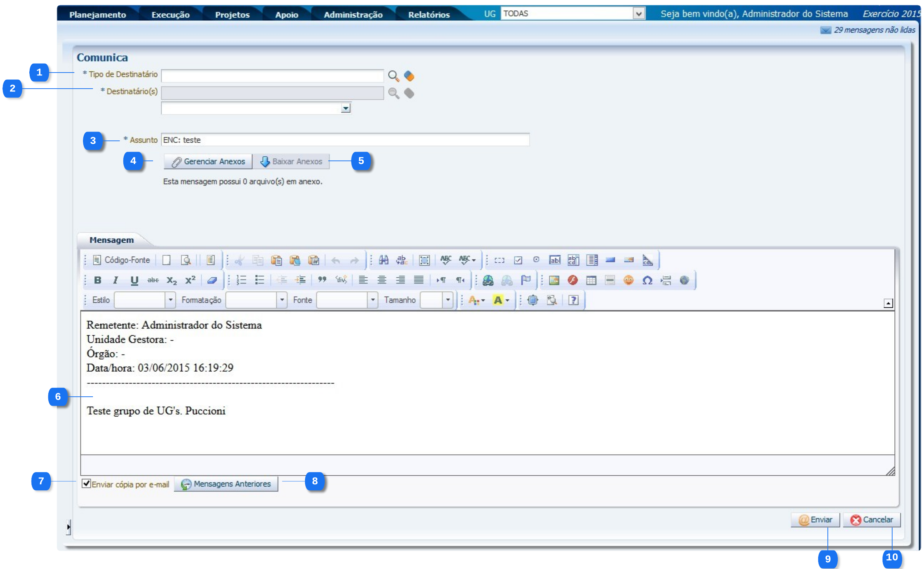Open the Administração menu
The height and width of the screenshot is (569, 924).
pyautogui.click(x=353, y=15)
